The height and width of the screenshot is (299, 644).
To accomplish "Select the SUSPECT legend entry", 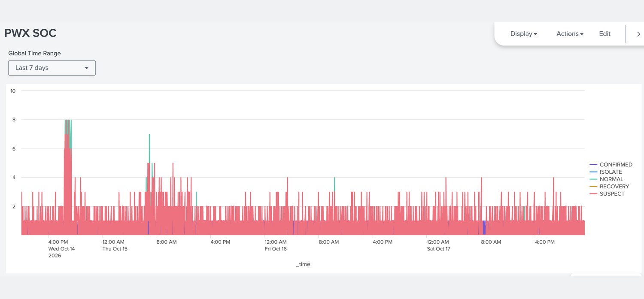I will pos(608,194).
